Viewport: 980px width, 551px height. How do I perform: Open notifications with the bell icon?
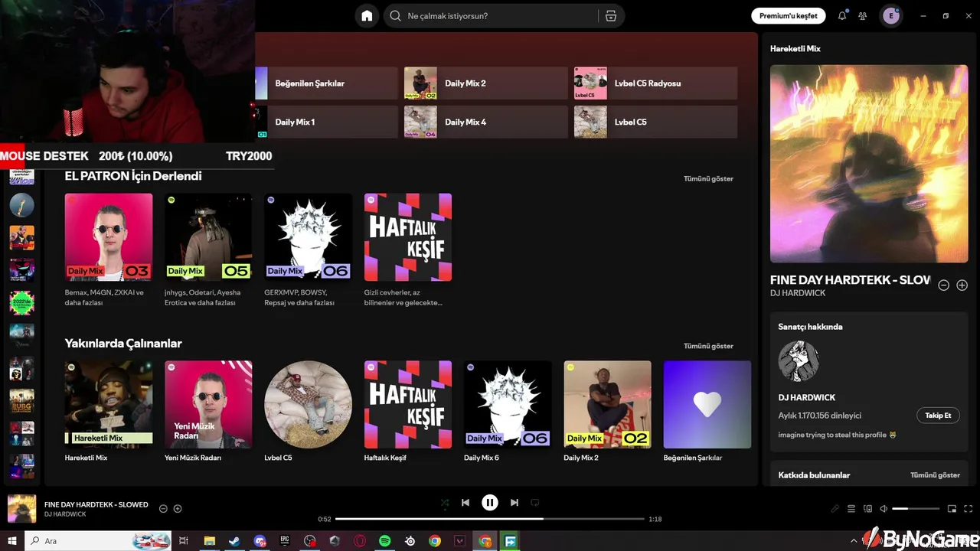842,16
